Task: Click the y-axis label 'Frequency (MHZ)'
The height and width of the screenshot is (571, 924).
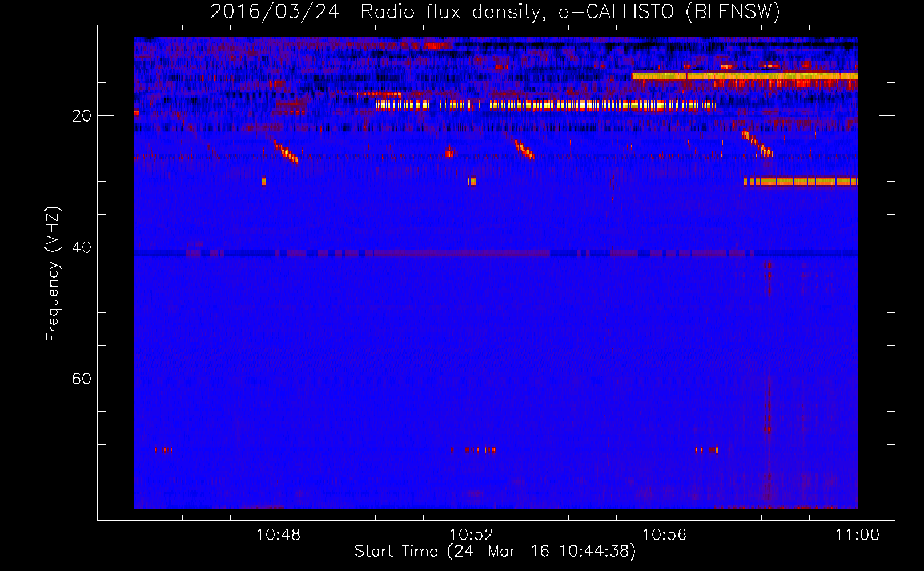Action: (53, 274)
